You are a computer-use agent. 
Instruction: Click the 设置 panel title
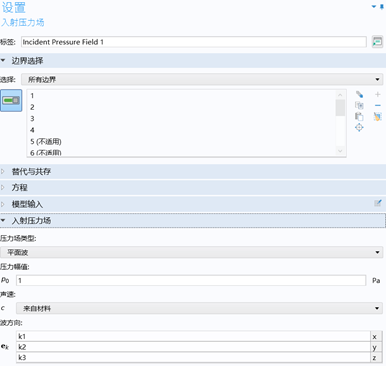14,7
